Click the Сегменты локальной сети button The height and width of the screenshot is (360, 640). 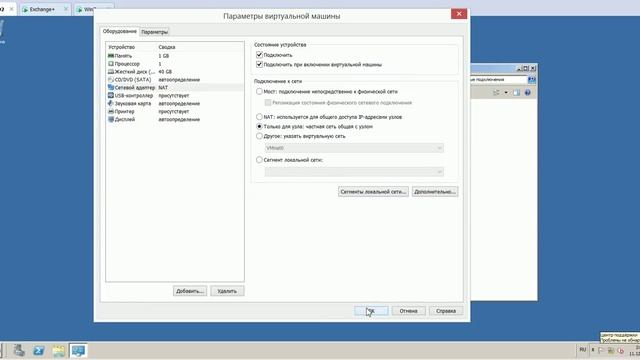pos(373,191)
